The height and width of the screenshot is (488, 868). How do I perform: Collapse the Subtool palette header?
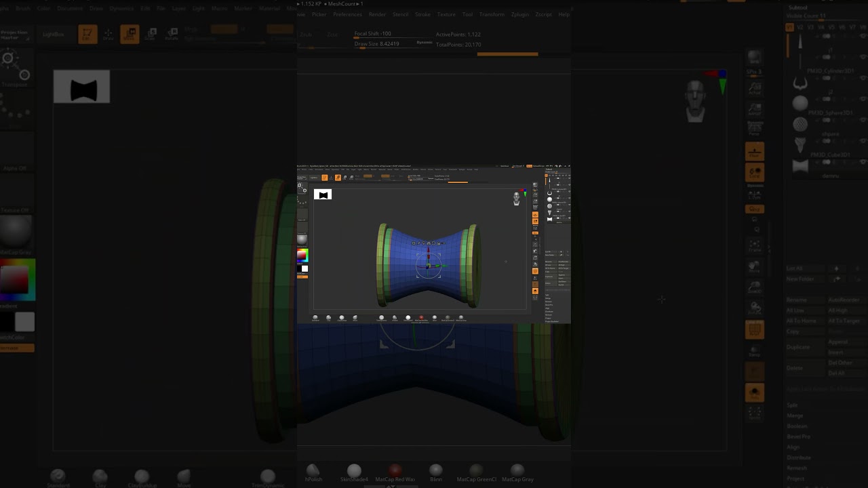797,7
